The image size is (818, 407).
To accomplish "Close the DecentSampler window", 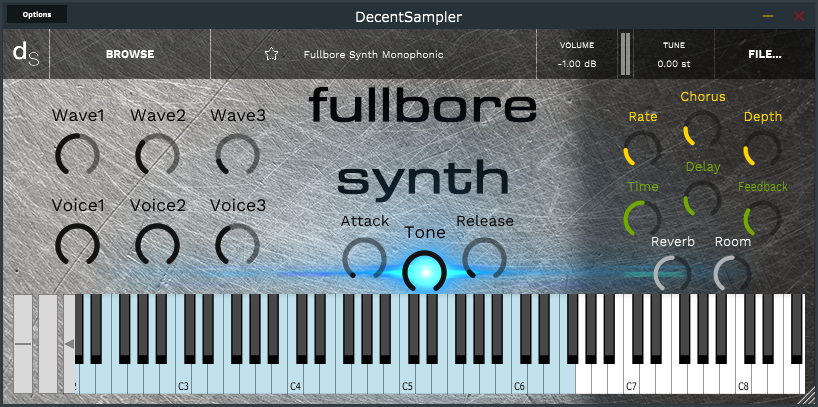I will point(799,16).
